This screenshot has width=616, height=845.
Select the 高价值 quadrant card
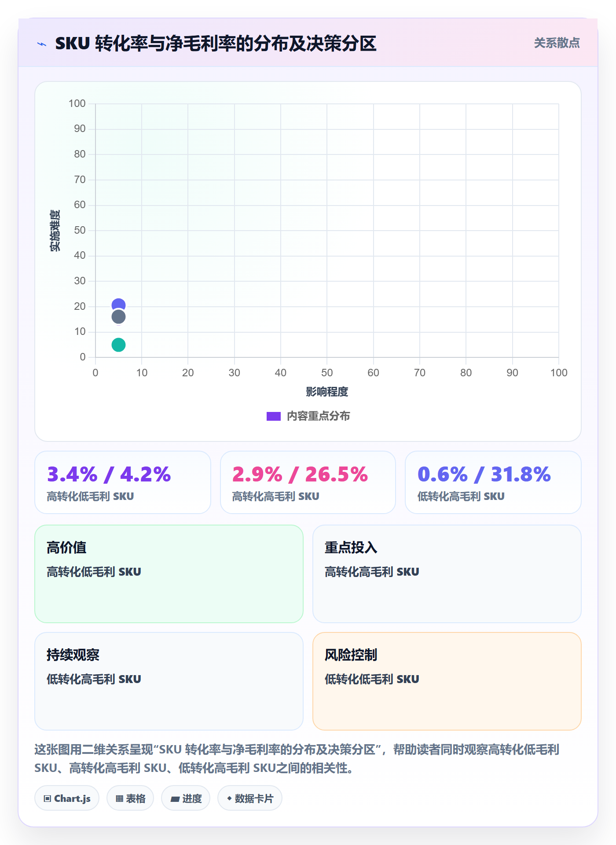pos(169,574)
